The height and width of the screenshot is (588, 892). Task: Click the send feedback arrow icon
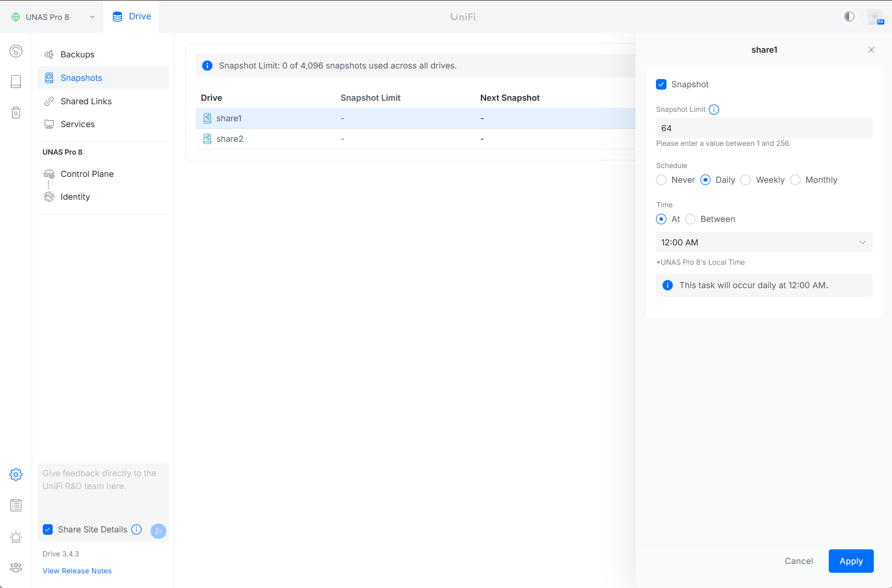158,531
